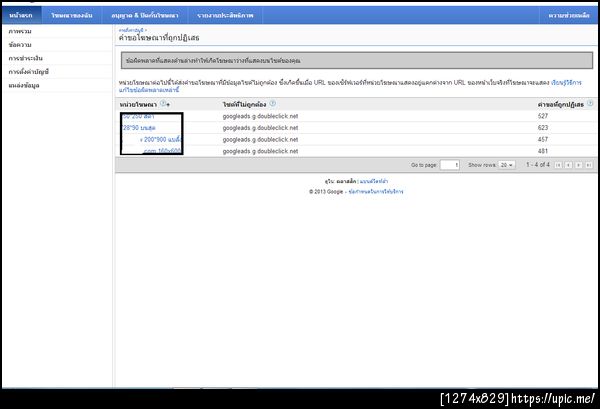Select ภาพรวม in the left sidebar
The image size is (600, 409).
20,31
